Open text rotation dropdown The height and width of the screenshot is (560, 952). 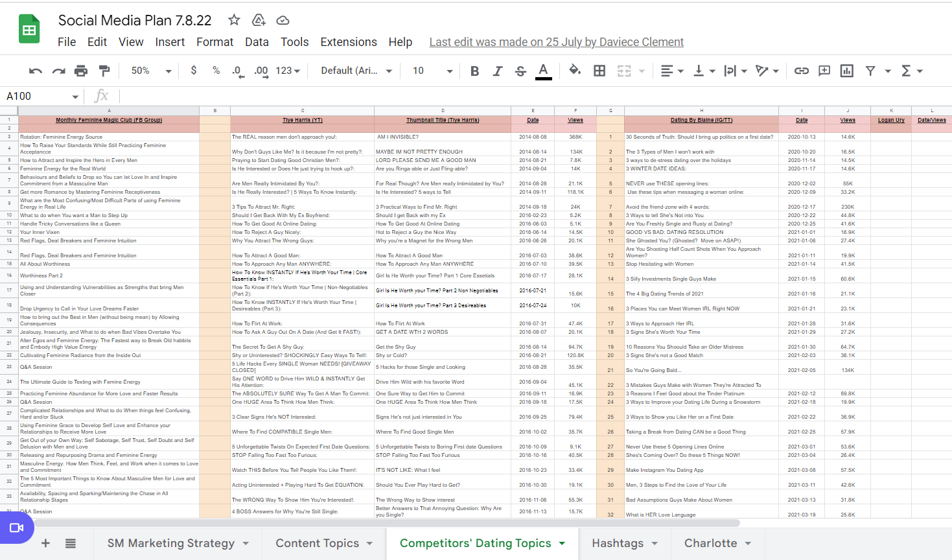tap(767, 71)
